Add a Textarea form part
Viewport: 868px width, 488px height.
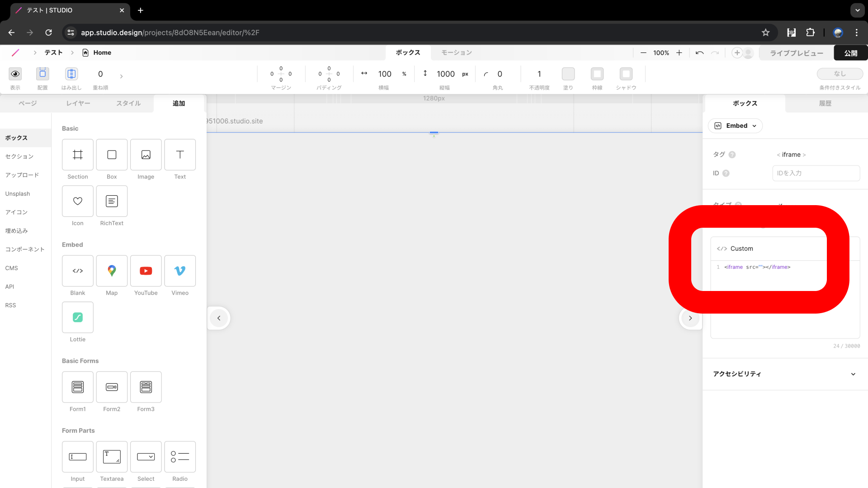click(x=112, y=457)
